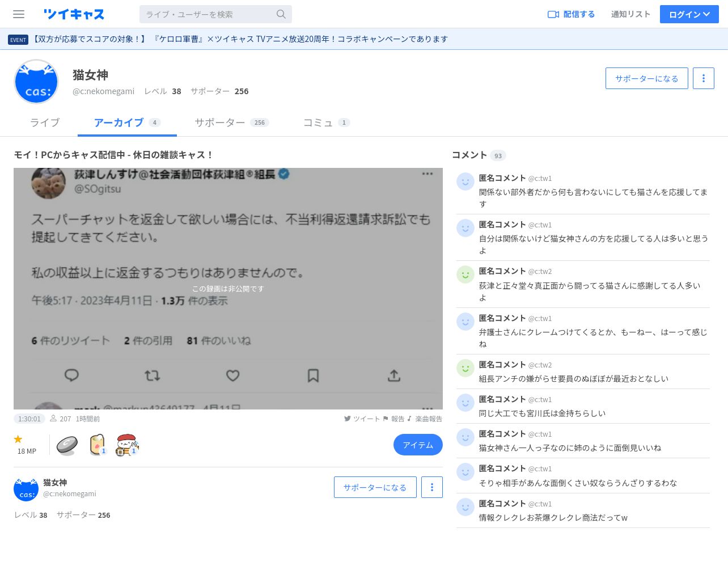Click the header @c:nekomegami handle
The width and height of the screenshot is (728, 570).
(104, 91)
